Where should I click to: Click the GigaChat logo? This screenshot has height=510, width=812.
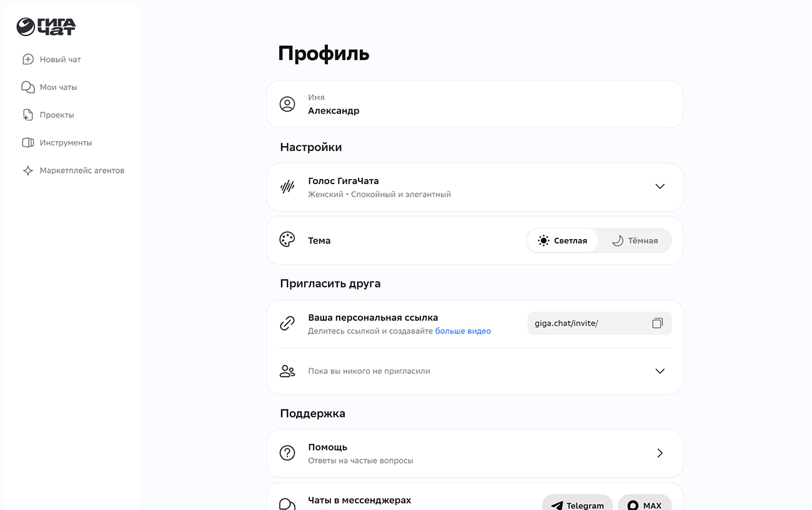coord(45,26)
